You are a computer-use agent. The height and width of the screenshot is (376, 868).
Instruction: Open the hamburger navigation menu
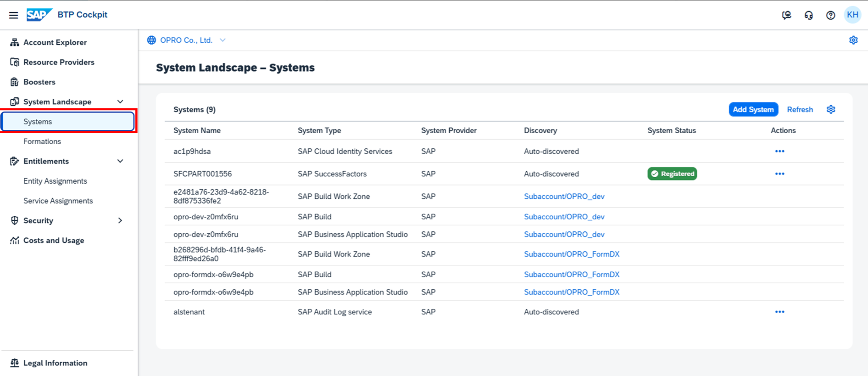[13, 15]
